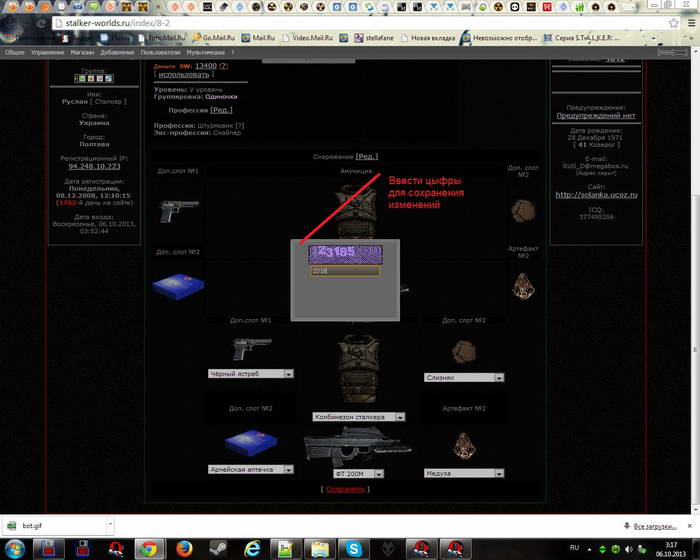Open the Video.Mail.Ru bookmark

point(308,38)
